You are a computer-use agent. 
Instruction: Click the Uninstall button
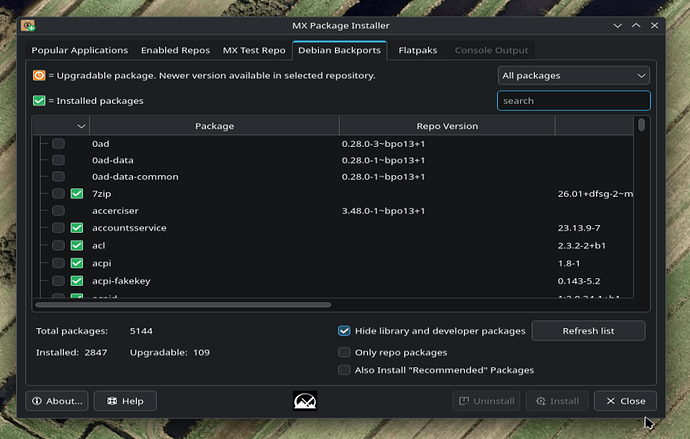(486, 401)
